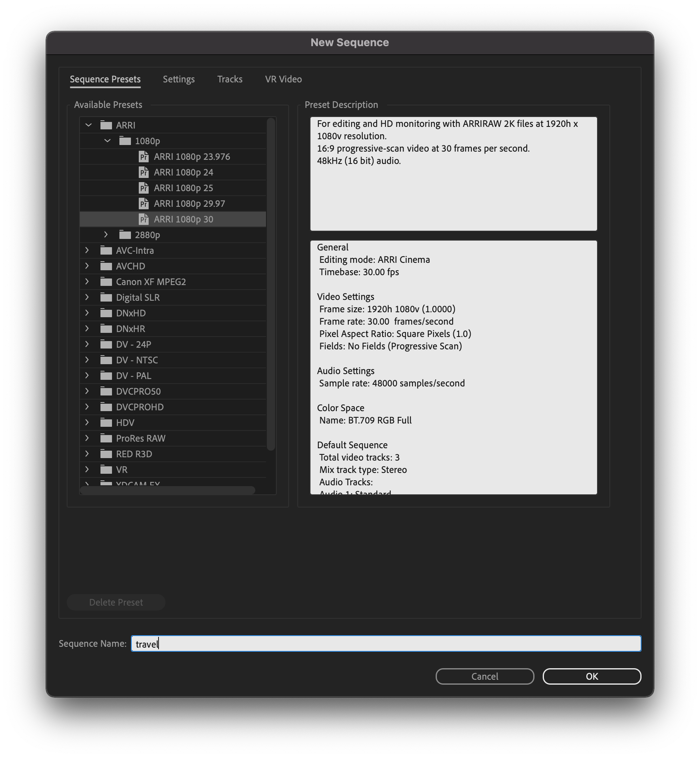Click the DV - NTSC folder icon
The image size is (700, 758).
(x=106, y=360)
